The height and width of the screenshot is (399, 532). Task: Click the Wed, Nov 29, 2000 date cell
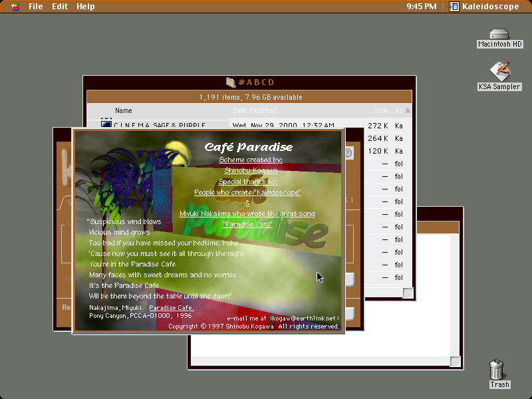point(283,125)
